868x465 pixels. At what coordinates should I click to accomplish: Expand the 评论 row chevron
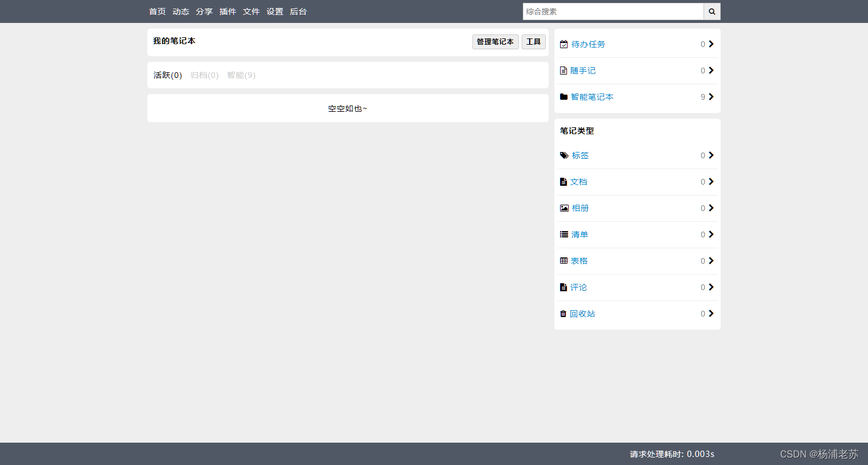[x=711, y=287]
